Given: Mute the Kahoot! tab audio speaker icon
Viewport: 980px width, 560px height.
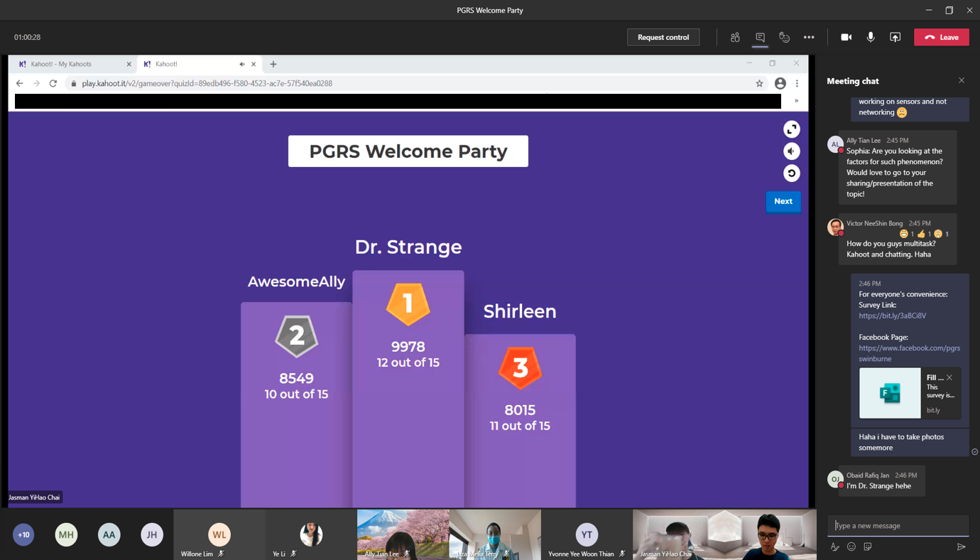Looking at the screenshot, I should coord(242,64).
